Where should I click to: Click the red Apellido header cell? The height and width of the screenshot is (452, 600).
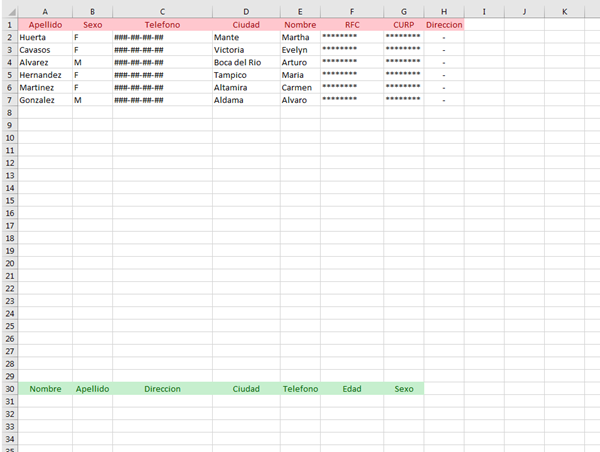pos(45,25)
